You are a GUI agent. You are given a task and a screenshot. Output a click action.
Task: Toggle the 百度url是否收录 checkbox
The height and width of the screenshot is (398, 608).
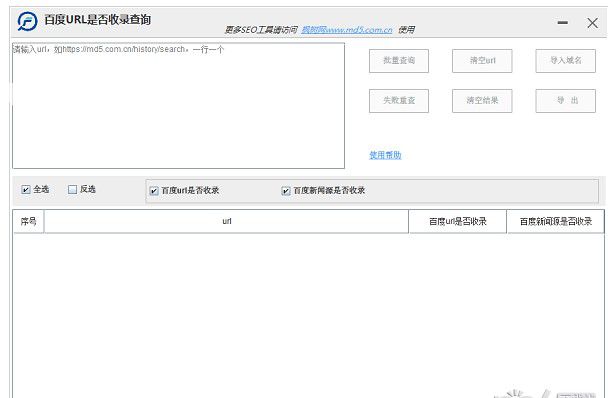(x=154, y=190)
